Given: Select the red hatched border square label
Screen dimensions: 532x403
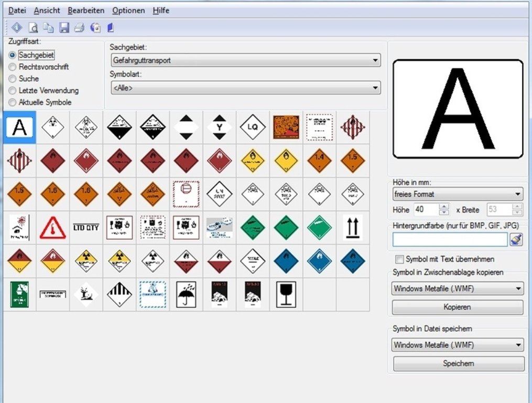Looking at the screenshot, I should point(186,194).
